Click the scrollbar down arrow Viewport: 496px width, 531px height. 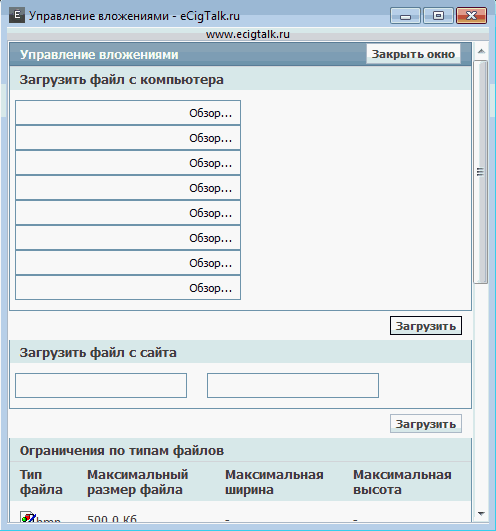click(x=481, y=514)
